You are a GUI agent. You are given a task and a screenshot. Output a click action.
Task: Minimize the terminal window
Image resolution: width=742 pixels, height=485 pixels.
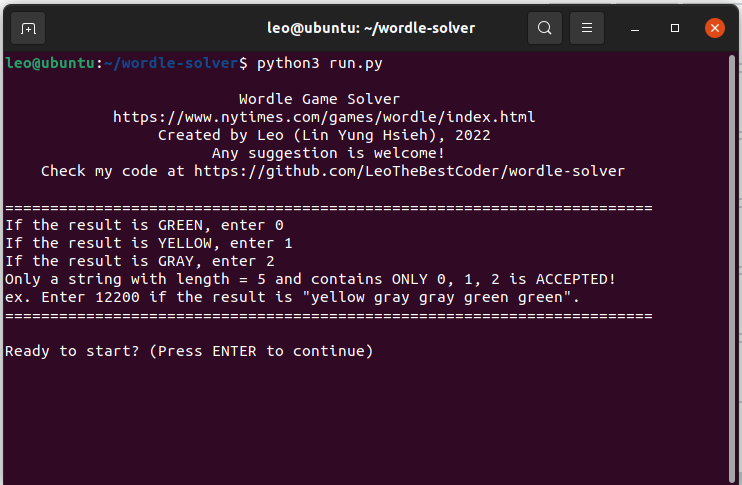[635, 29]
